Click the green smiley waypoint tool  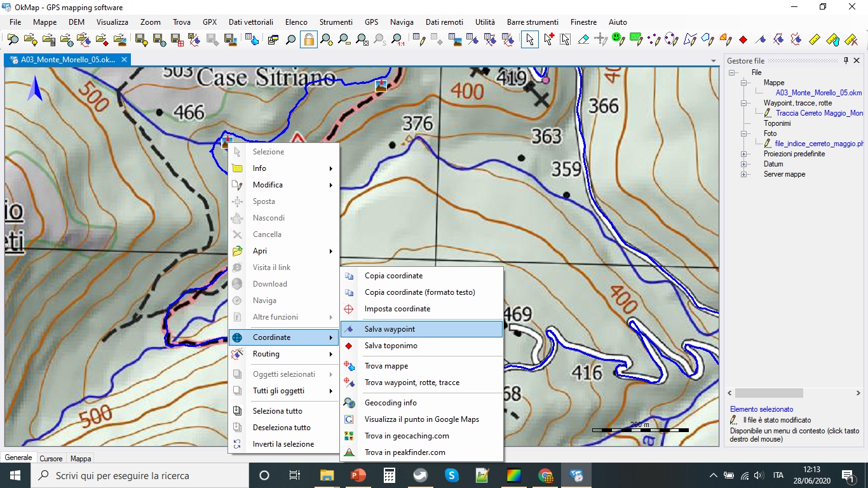pos(618,40)
